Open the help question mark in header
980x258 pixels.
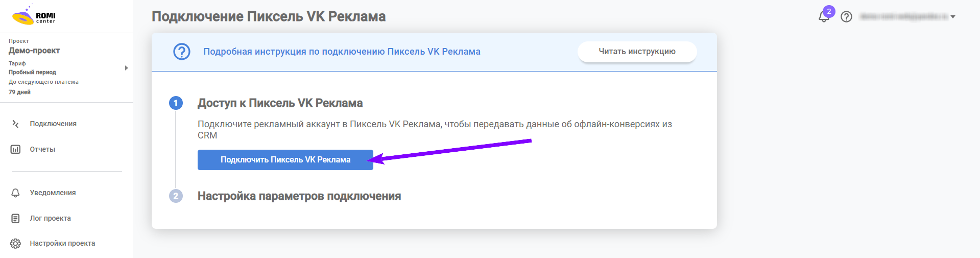[846, 17]
